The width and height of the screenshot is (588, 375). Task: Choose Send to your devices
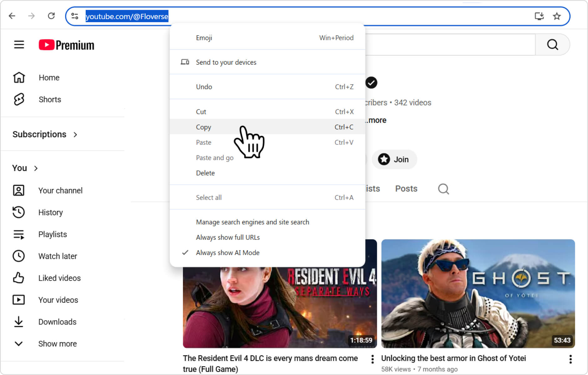[267, 62]
